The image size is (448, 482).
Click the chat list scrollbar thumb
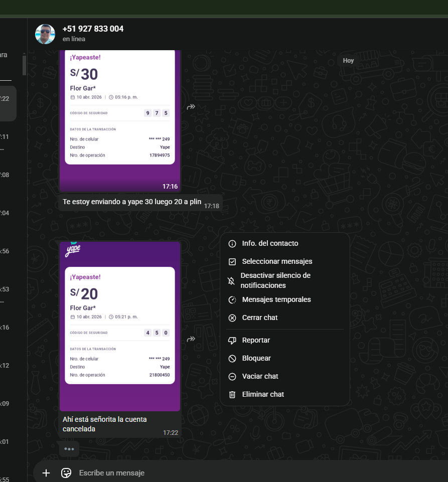[x=24, y=64]
